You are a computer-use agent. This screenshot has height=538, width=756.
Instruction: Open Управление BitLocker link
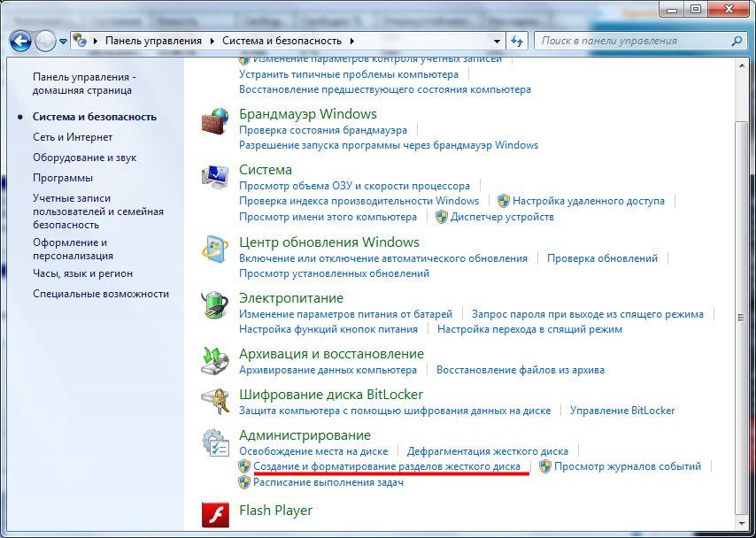[x=622, y=411]
